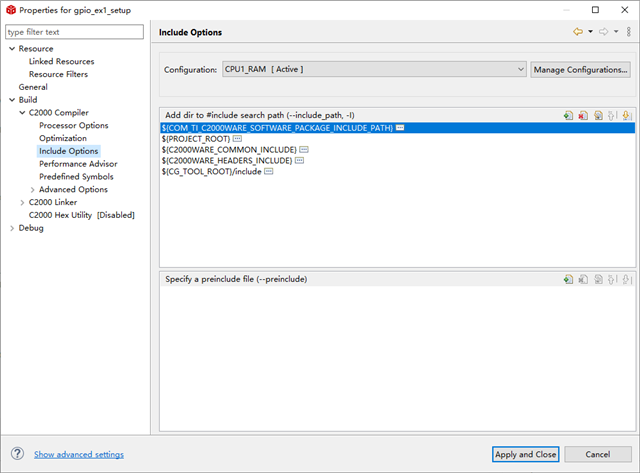640x473 pixels.
Task: Click the Apply and Close button
Action: pyautogui.click(x=525, y=454)
